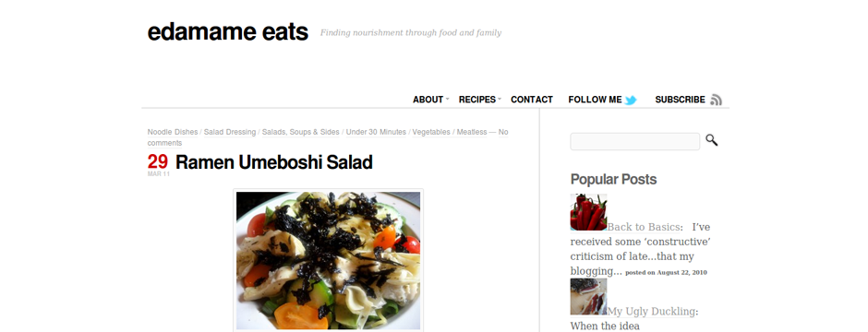Open the Noodle Dishes category link
The image size is (868, 332).
pyautogui.click(x=172, y=132)
